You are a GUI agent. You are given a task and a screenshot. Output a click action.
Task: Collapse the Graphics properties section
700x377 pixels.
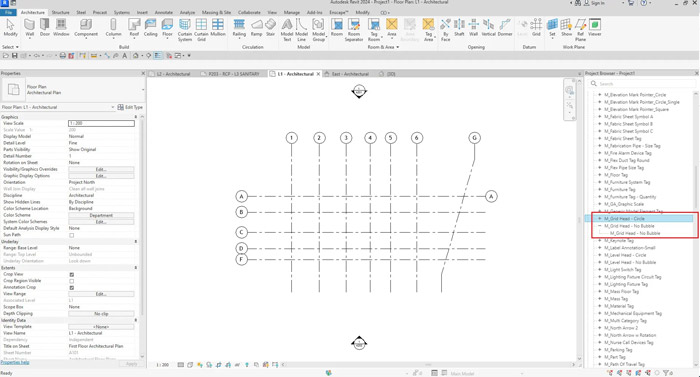coord(136,117)
